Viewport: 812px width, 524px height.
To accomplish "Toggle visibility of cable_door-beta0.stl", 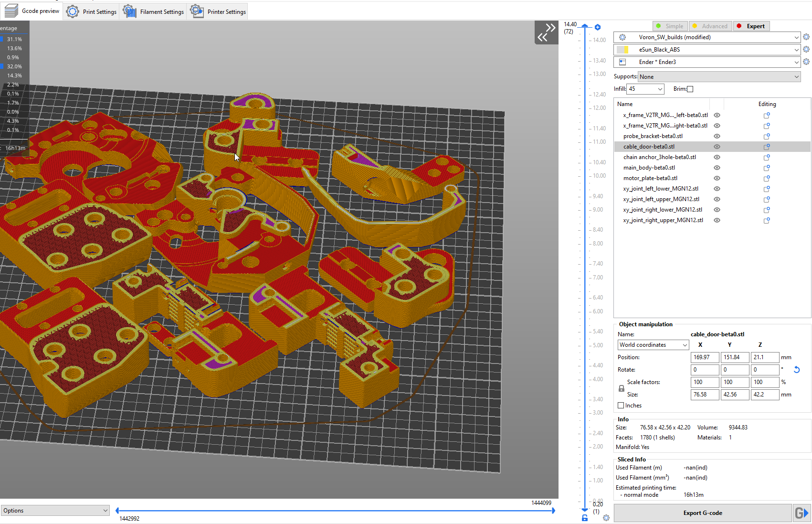I will tap(717, 147).
